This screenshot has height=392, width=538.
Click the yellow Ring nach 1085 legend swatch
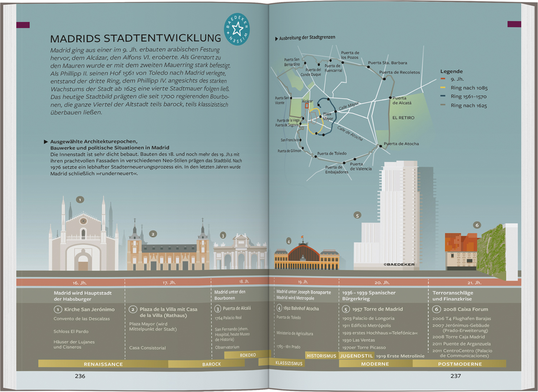[443, 88]
